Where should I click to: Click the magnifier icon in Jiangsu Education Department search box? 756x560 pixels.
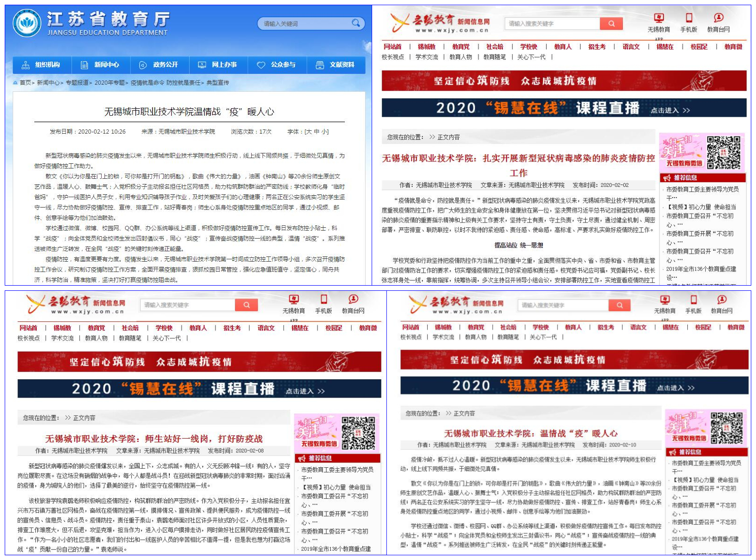[356, 23]
